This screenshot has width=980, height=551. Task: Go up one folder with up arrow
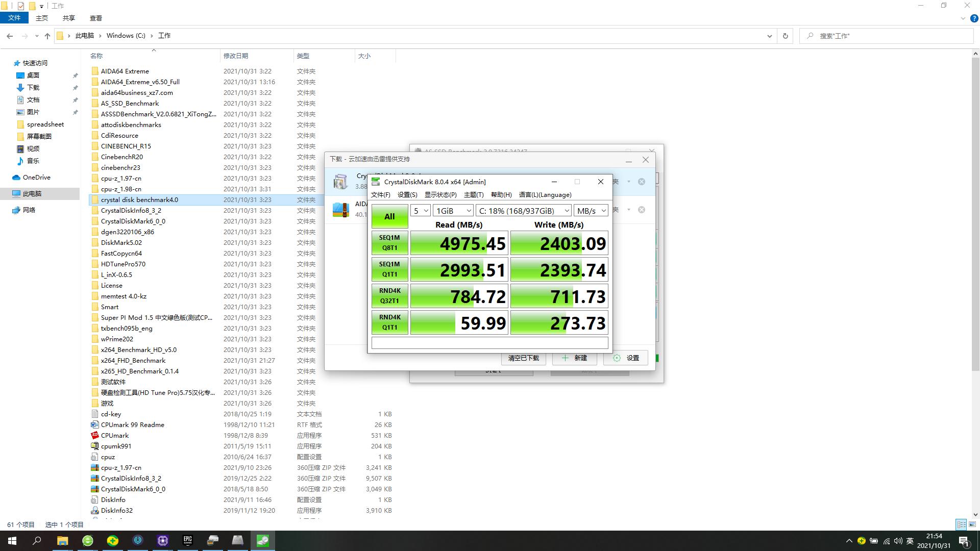(x=47, y=36)
